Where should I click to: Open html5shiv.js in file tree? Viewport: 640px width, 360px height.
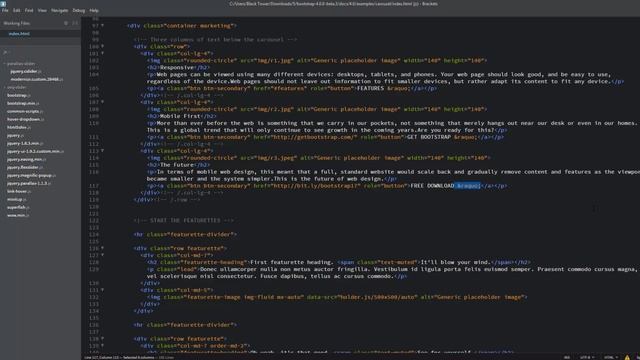(19, 127)
